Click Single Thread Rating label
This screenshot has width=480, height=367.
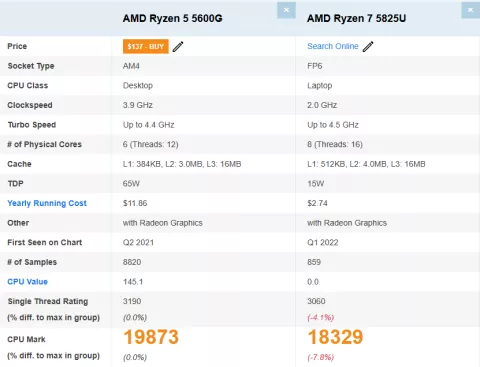pos(48,301)
